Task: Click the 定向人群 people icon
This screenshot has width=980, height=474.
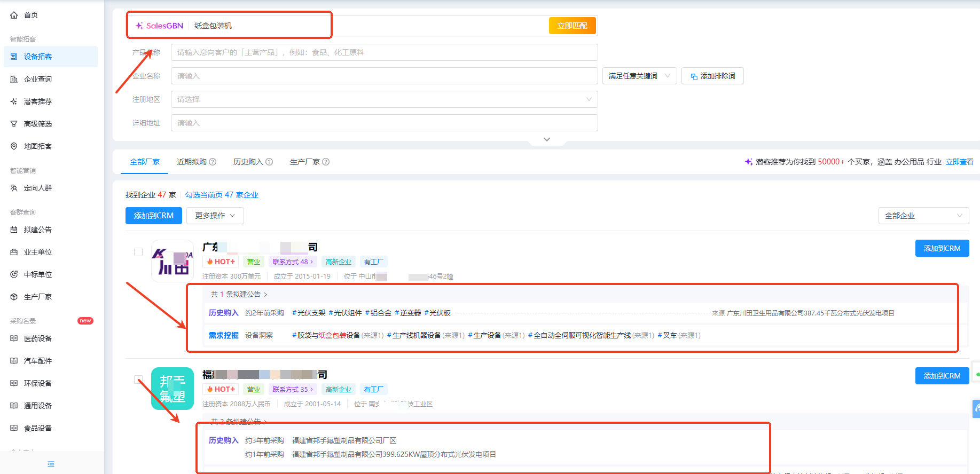Action: (14, 188)
